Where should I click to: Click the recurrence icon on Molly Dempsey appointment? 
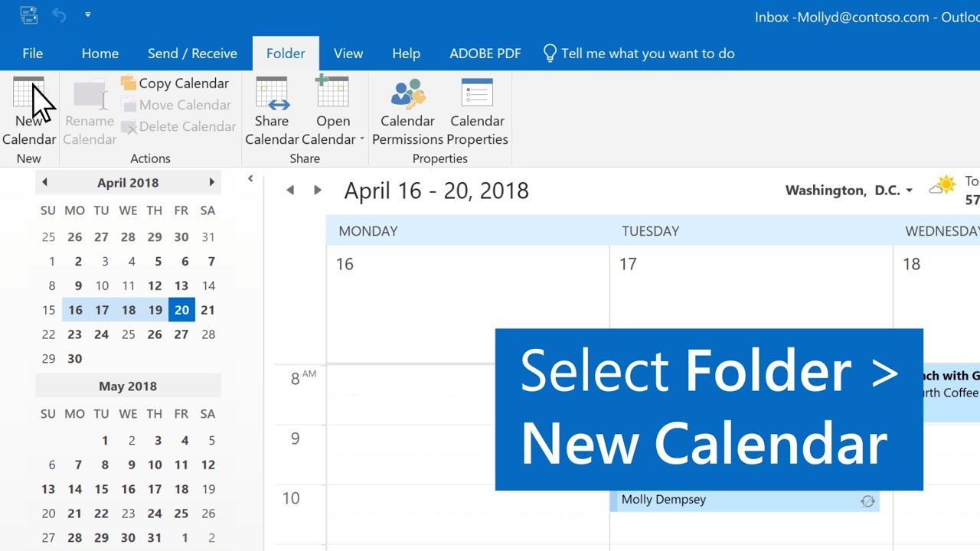pos(867,500)
